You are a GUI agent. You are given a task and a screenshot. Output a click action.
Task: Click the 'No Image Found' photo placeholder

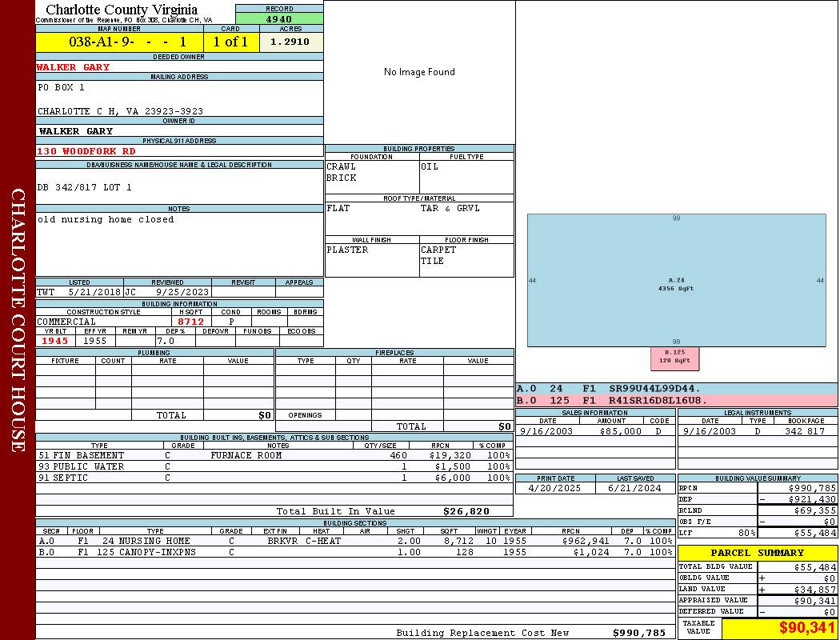(419, 72)
